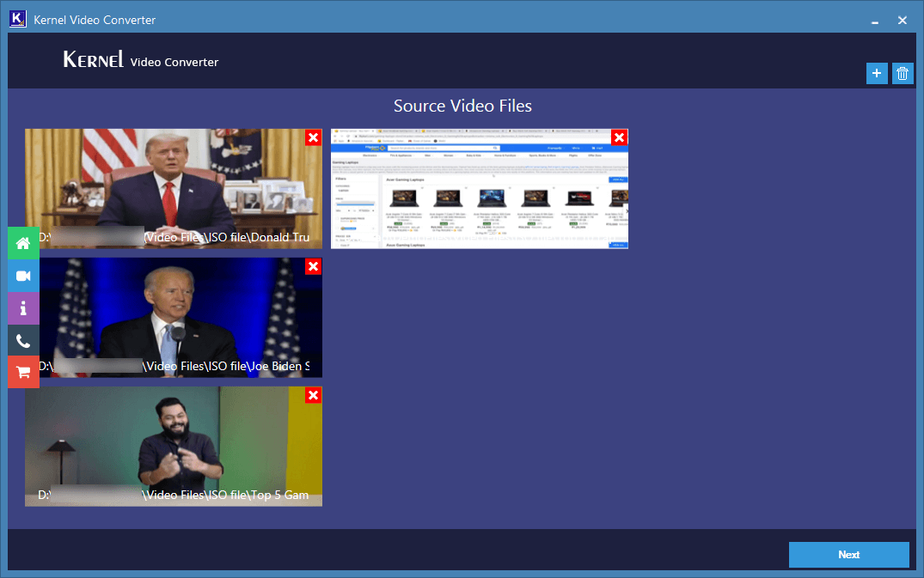Click the Next button

848,555
